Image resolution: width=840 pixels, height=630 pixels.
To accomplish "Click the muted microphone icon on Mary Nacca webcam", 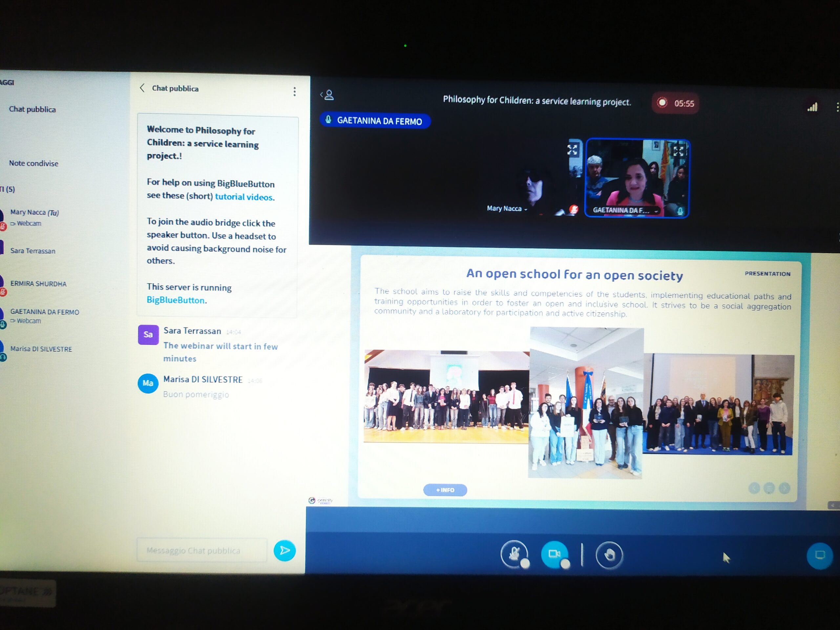I will 574,209.
